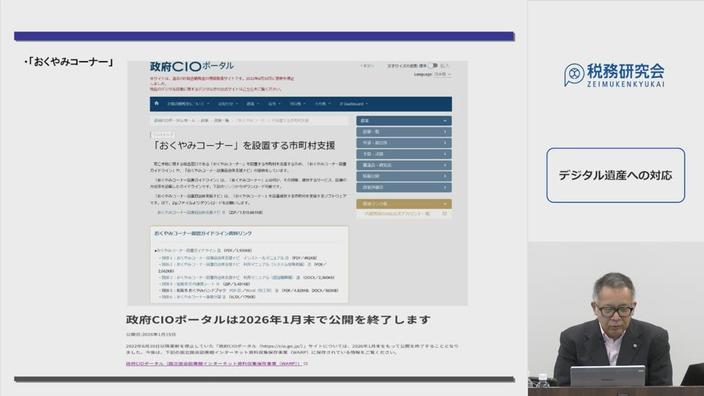Viewport: 704px width, 396px height.
Task: Open the 政府CIOポータル site logo
Action: (192, 66)
